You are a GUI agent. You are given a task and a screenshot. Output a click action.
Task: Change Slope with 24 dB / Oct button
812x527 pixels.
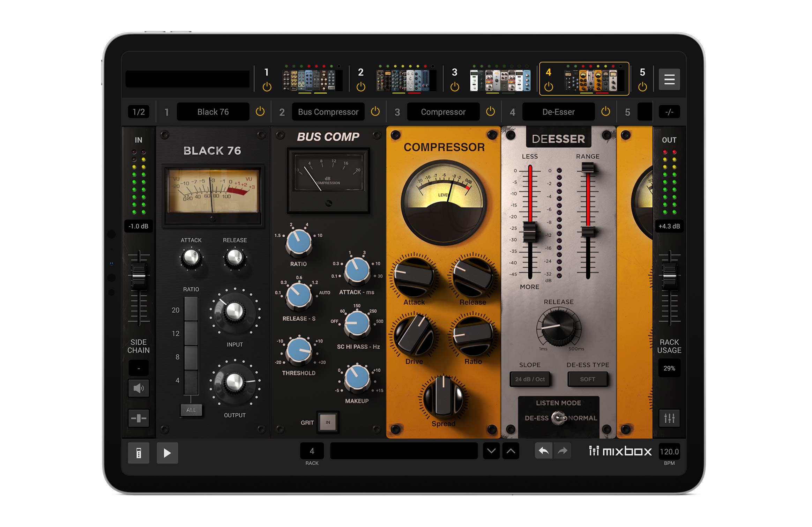click(x=530, y=379)
